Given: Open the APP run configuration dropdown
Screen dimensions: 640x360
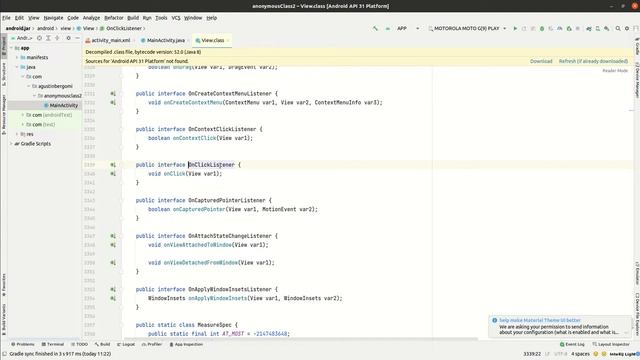Looking at the screenshot, I should [408, 29].
